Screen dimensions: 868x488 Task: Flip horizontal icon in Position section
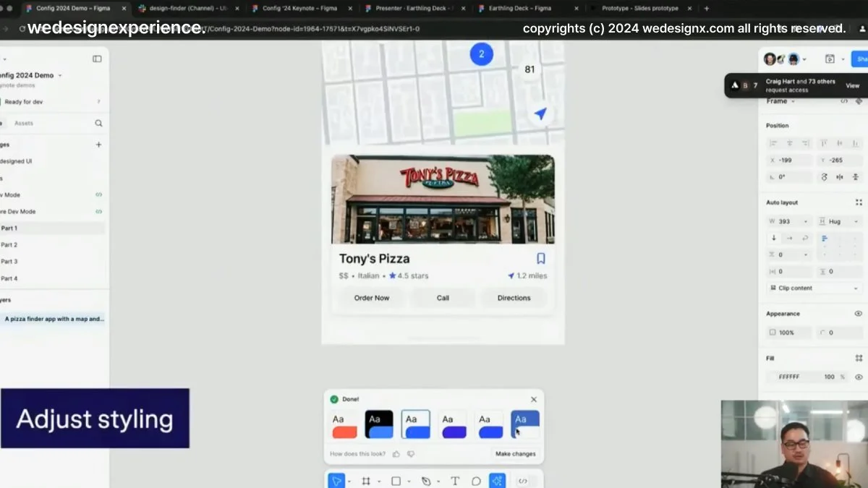840,176
